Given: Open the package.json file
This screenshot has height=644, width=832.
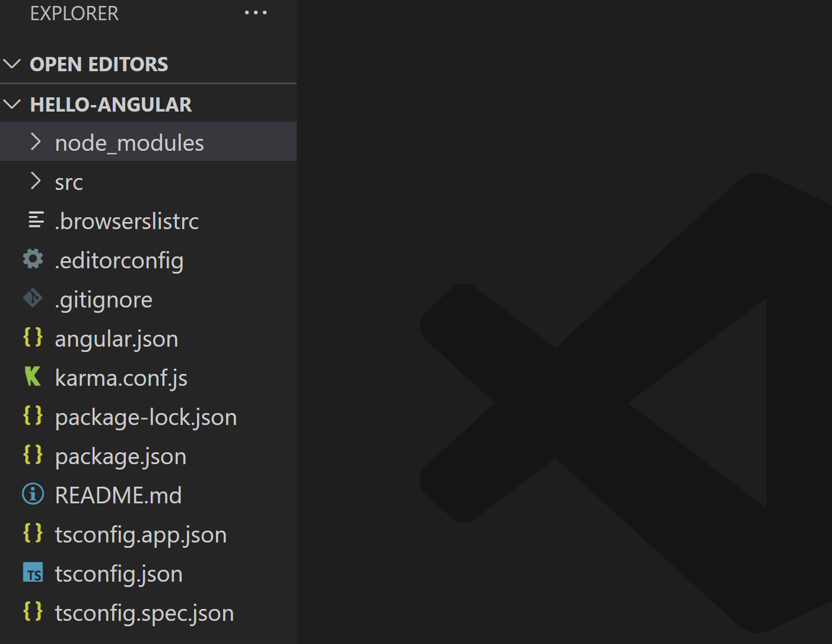Looking at the screenshot, I should [120, 456].
